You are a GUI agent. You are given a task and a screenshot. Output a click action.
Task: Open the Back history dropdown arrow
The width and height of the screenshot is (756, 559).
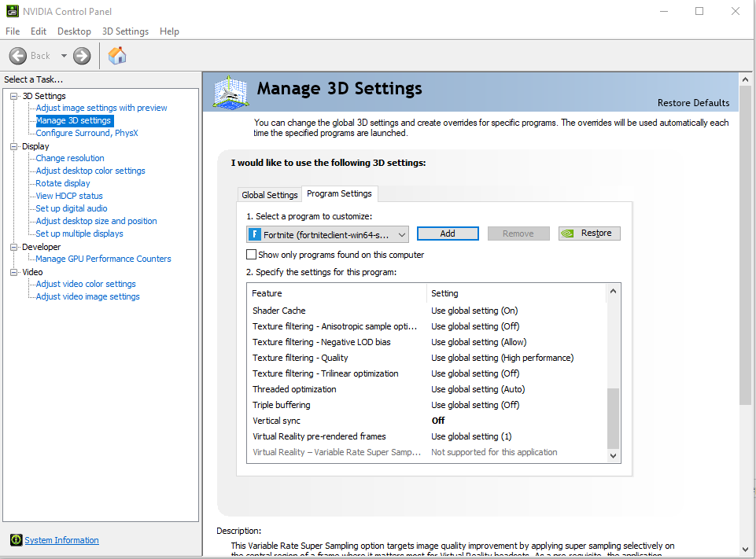(x=64, y=56)
